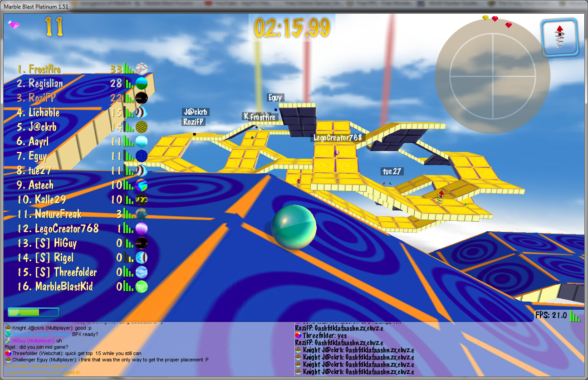Click LegoCreator768's purple marble in scoreboard
The width and height of the screenshot is (588, 380).
tap(142, 229)
